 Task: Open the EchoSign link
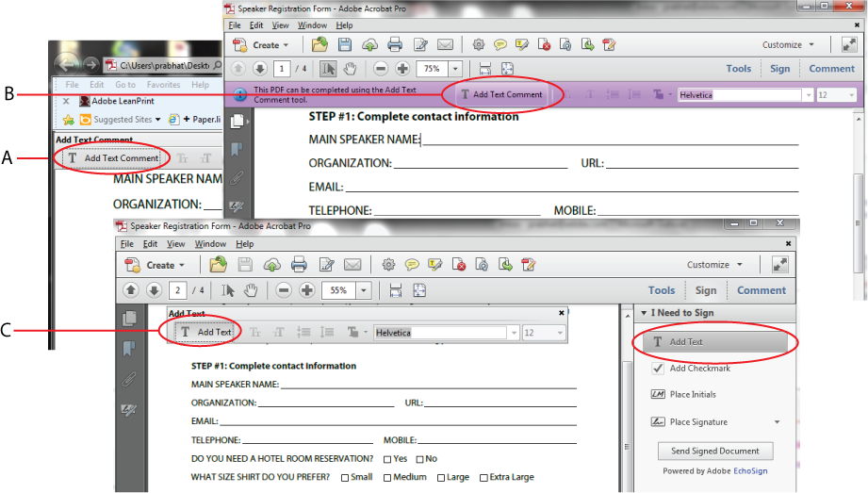750,470
